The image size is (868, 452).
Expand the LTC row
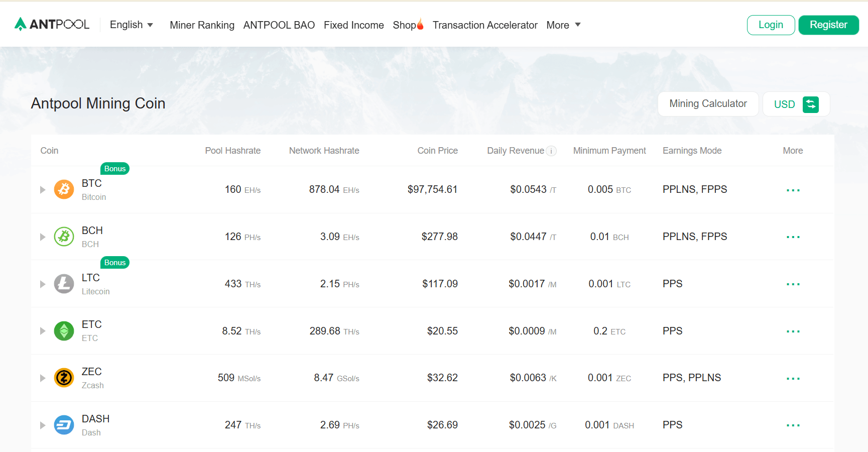click(43, 284)
